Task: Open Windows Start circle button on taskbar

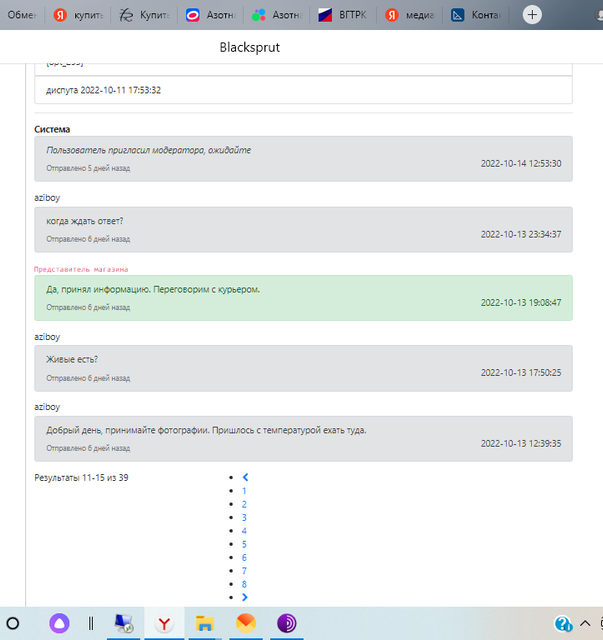Action: tap(13, 623)
